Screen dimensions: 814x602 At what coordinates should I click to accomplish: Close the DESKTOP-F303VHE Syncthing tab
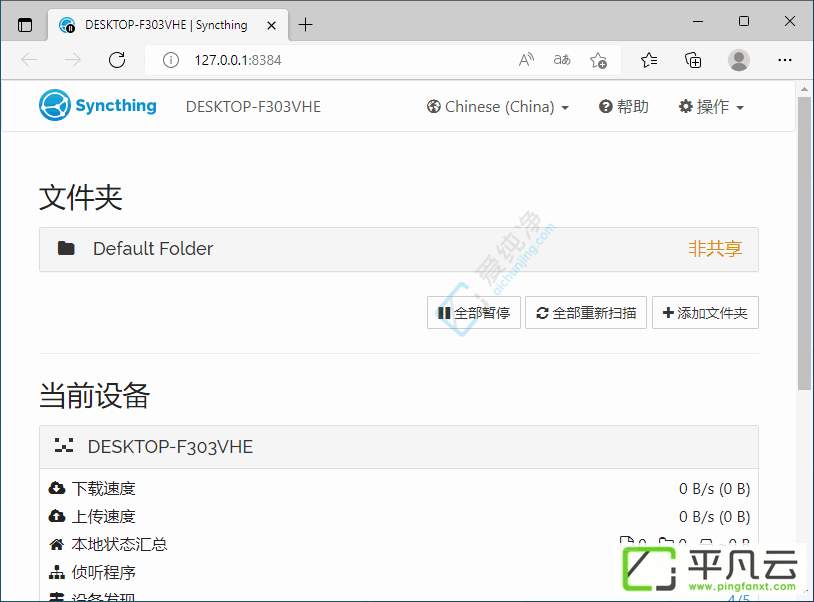271,25
